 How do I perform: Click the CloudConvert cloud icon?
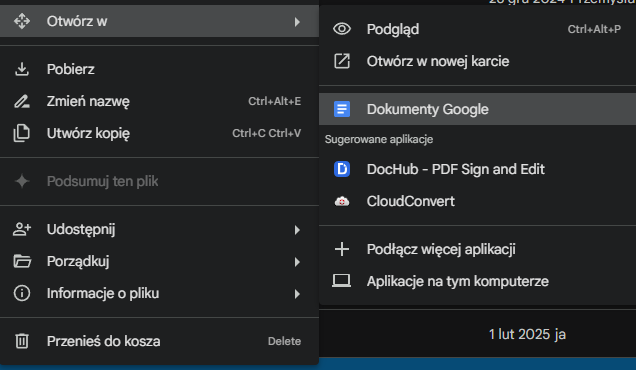pyautogui.click(x=342, y=201)
